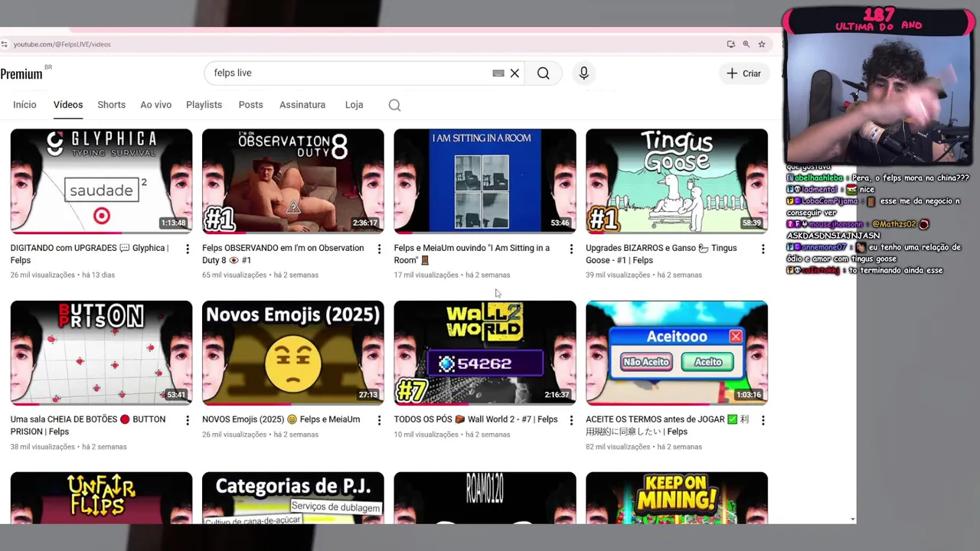Open the Assinatura tab

click(x=302, y=105)
